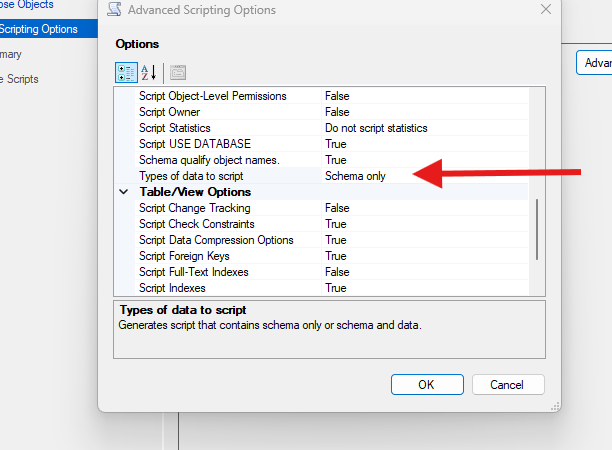Click the Advanced Scripting Options title icon

point(116,10)
